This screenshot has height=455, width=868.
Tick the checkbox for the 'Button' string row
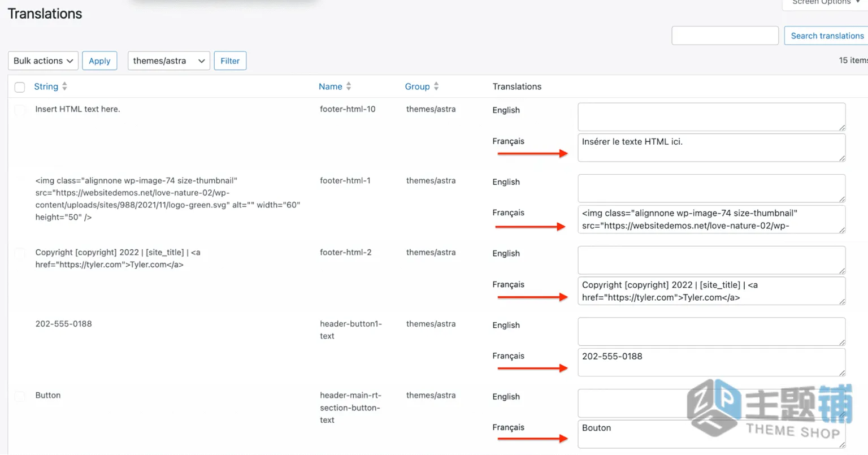click(x=20, y=396)
